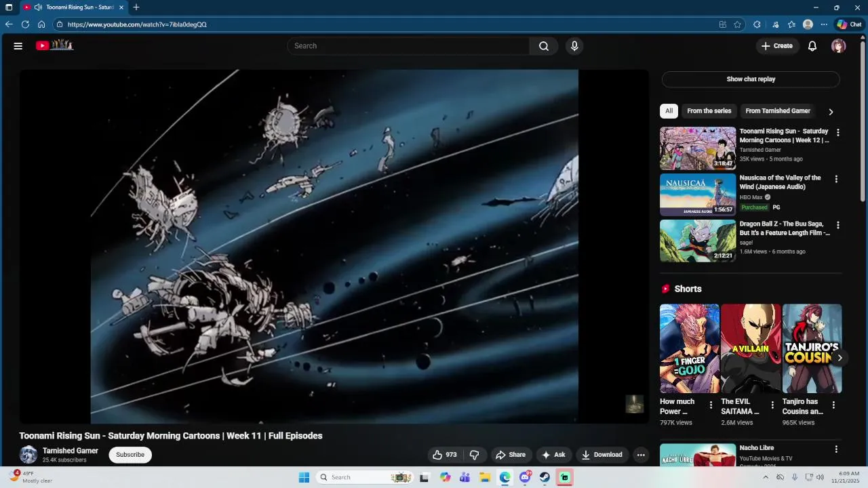Screen dimensions: 868x488
Task: Open options for Nausicaa video
Action: [836, 179]
